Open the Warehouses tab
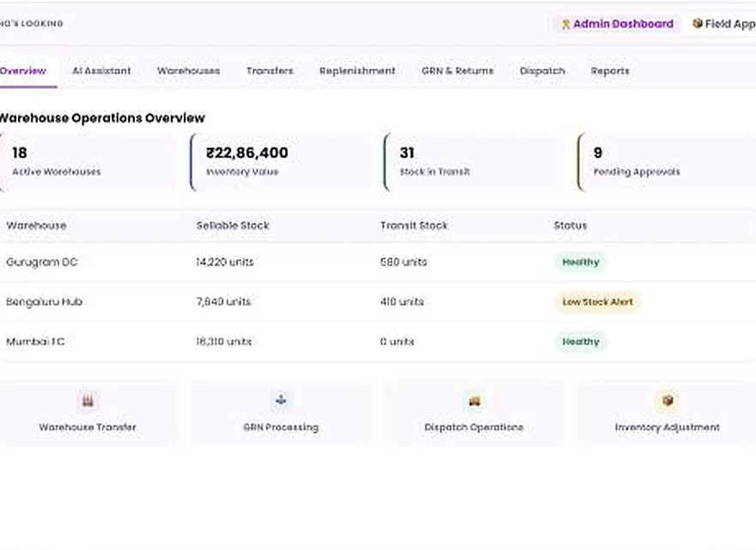The image size is (756, 550). tap(188, 71)
